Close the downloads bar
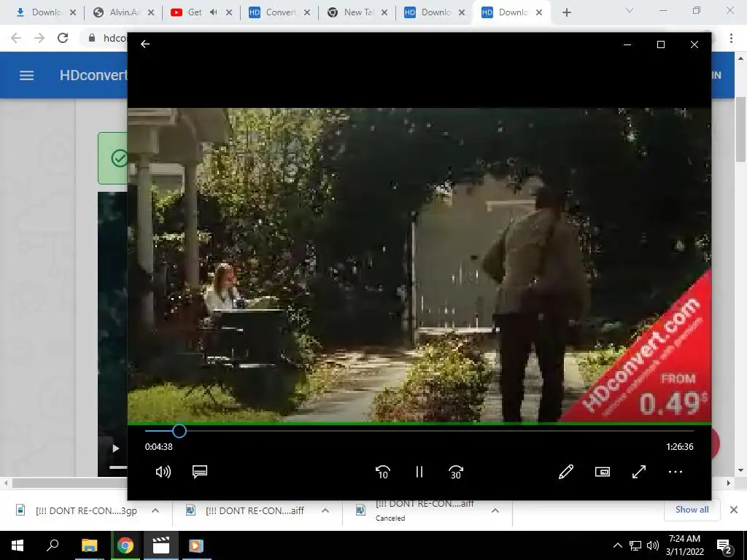This screenshot has width=747, height=560. pyautogui.click(x=734, y=510)
